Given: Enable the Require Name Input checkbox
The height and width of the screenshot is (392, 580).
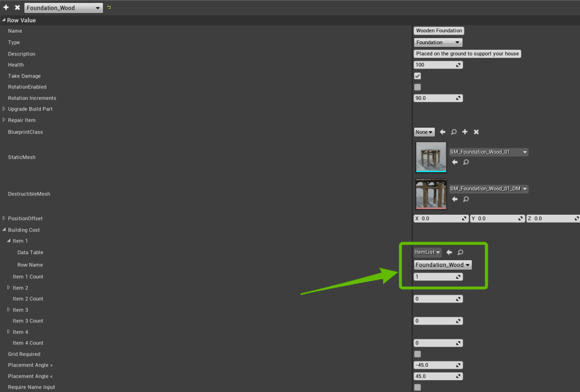Looking at the screenshot, I should (417, 387).
